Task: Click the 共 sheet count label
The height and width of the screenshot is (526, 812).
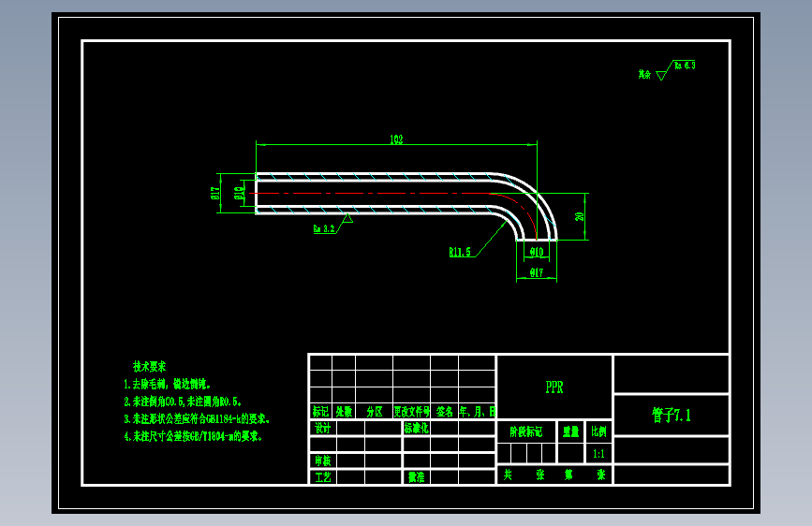Action: coord(508,475)
